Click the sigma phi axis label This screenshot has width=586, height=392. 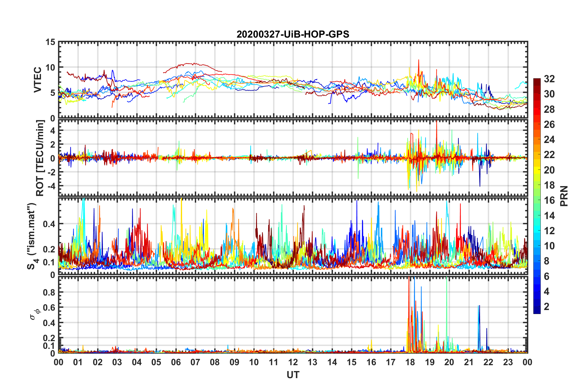click(x=35, y=314)
